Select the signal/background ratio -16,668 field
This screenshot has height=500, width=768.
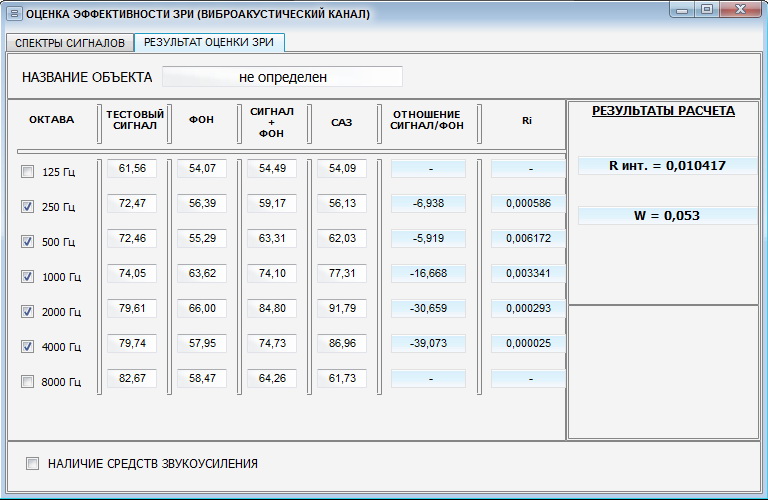pyautogui.click(x=428, y=273)
